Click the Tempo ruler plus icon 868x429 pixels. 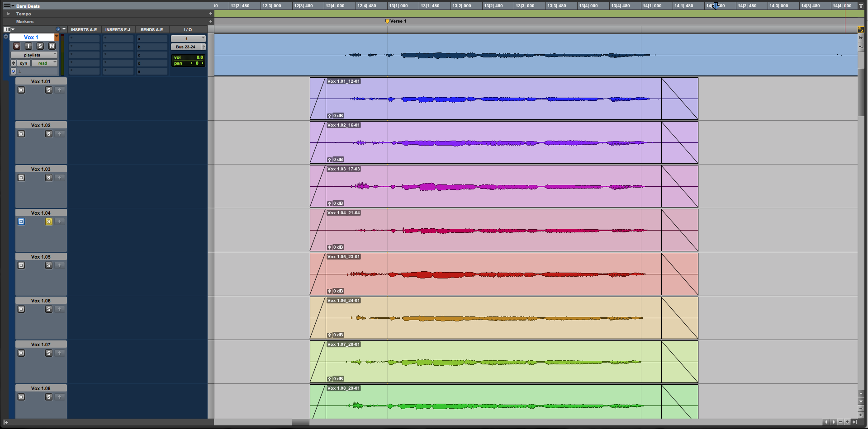211,14
